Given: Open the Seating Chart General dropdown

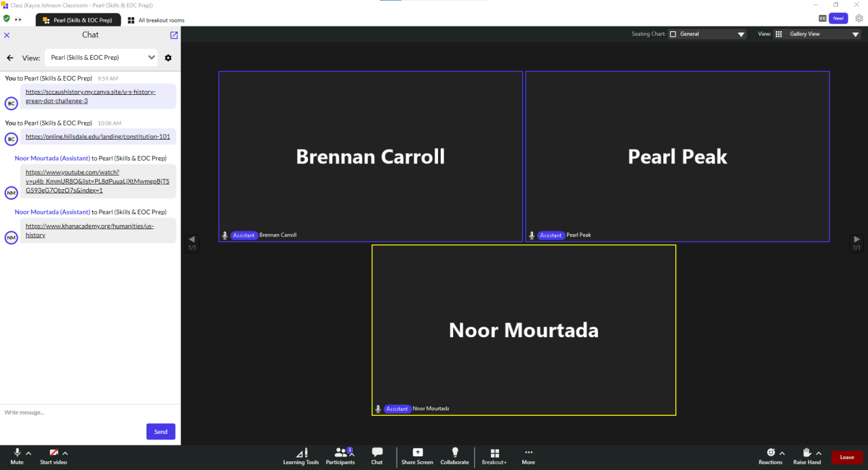Looking at the screenshot, I should coord(707,34).
